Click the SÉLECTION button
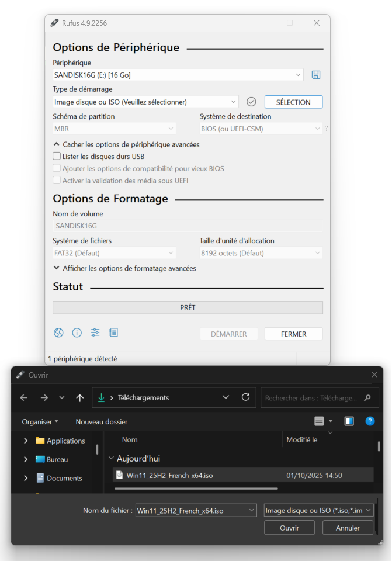Screen dimensions: 392x561 [x=293, y=102]
